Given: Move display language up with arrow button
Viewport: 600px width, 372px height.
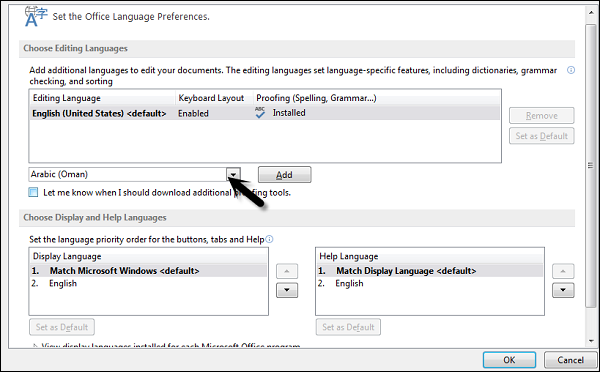Looking at the screenshot, I should tap(287, 271).
